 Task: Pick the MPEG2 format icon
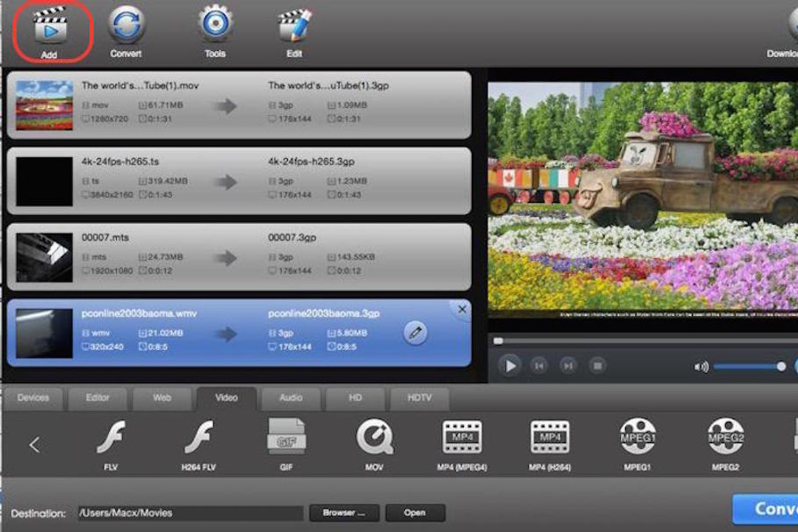coord(726,437)
